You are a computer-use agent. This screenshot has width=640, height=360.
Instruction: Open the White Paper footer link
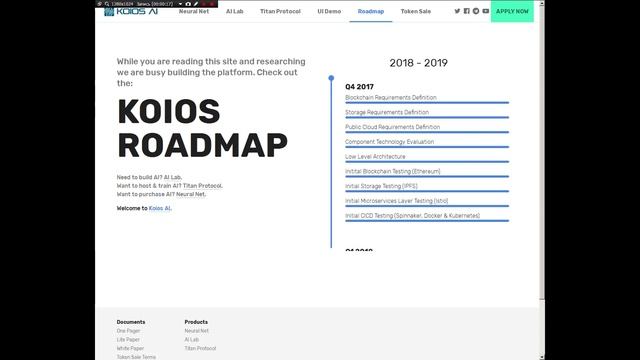point(130,349)
